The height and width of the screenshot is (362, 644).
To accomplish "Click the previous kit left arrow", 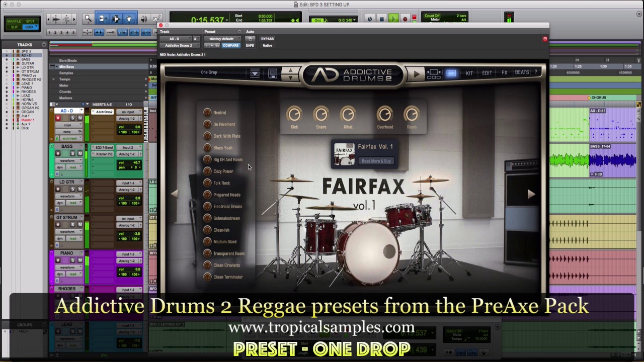I will pyautogui.click(x=174, y=194).
